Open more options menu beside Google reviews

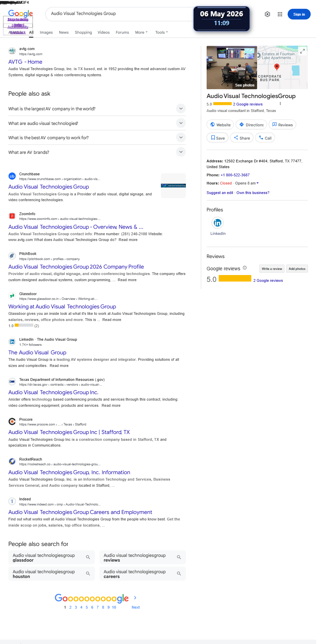[280, 104]
